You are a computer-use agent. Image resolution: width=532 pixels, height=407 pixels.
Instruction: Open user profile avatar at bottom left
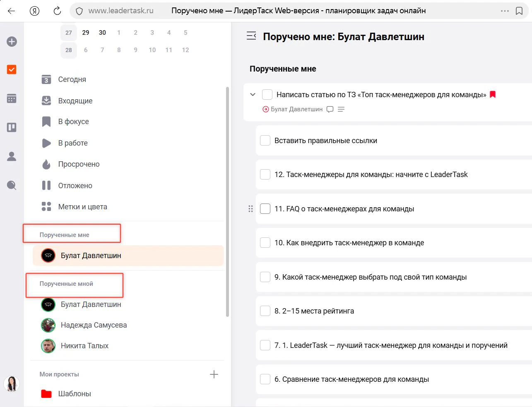click(12, 384)
